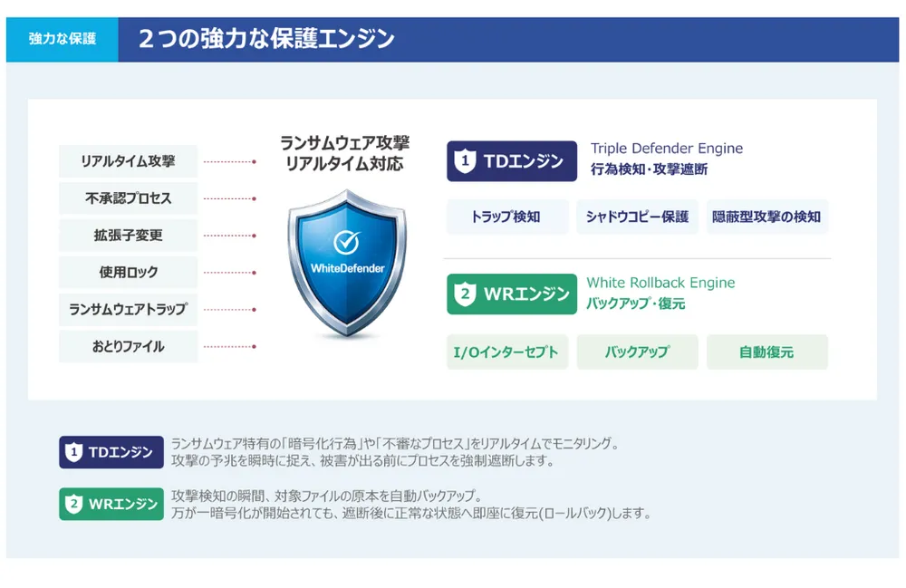Click the 万が一暗号化が開始されても line
906x588 pixels.
(411, 513)
